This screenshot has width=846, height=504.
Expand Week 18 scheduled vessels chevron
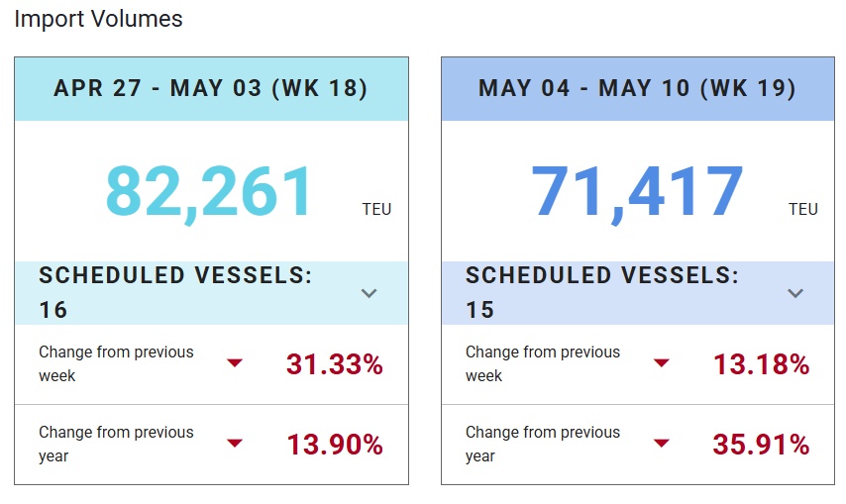370,293
